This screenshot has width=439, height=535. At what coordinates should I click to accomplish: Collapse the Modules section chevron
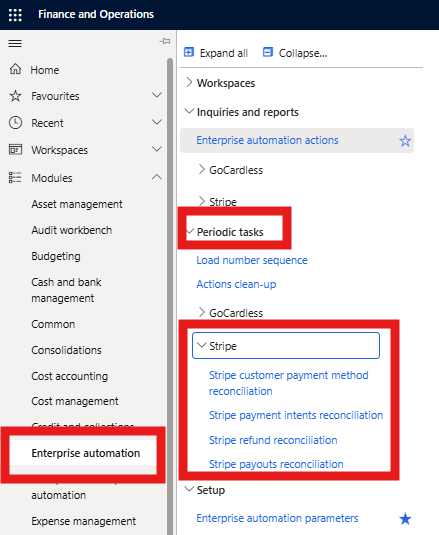(x=157, y=177)
